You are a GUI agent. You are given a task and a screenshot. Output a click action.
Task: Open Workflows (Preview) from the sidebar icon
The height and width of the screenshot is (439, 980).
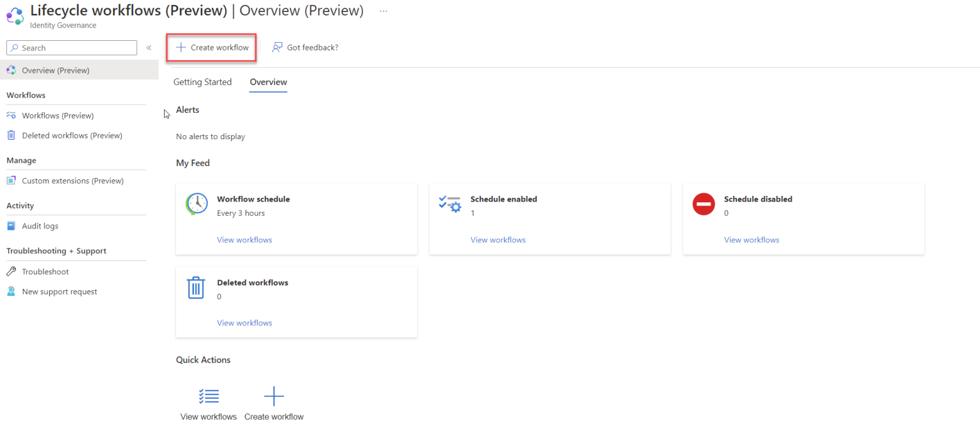11,115
